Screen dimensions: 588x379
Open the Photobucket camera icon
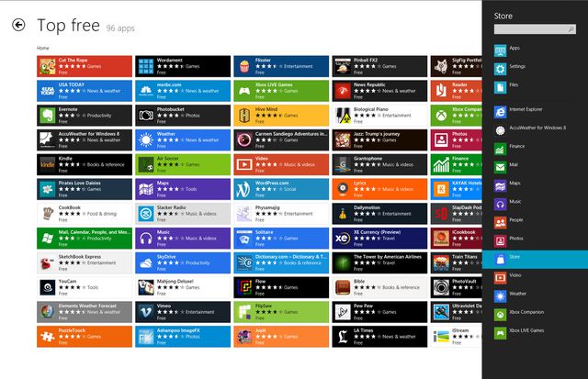(x=146, y=116)
